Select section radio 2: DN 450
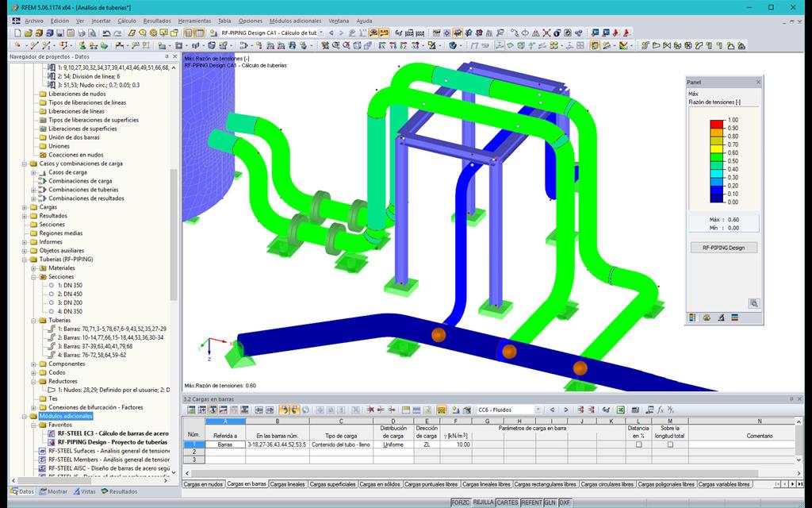Image resolution: width=812 pixels, height=508 pixels. [x=52, y=294]
